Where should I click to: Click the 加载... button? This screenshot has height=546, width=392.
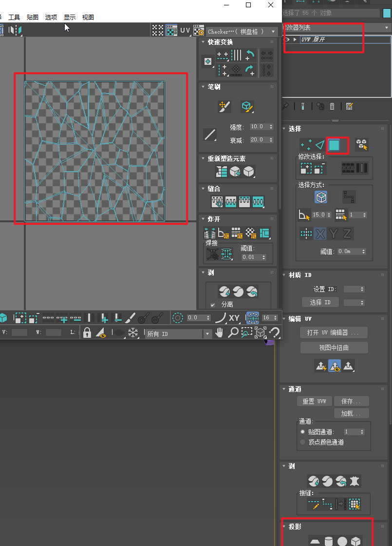(x=351, y=413)
